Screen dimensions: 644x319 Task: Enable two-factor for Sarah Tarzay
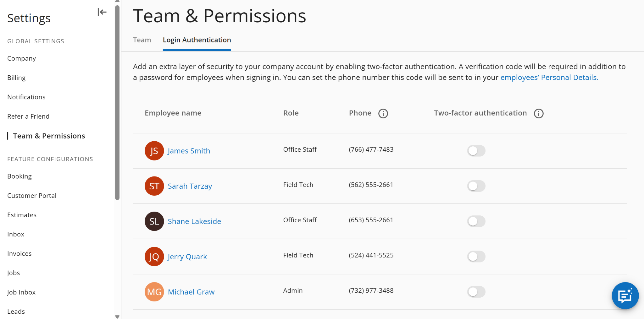(476, 186)
